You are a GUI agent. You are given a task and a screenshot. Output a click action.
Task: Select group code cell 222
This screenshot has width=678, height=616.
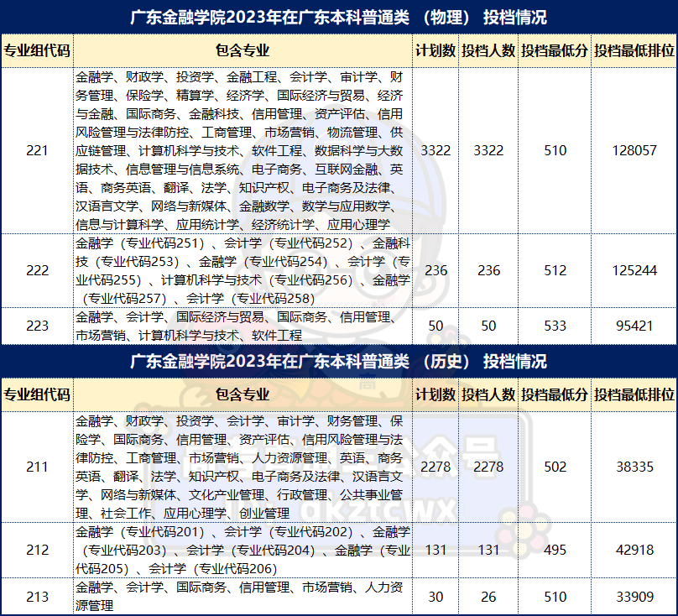click(37, 270)
